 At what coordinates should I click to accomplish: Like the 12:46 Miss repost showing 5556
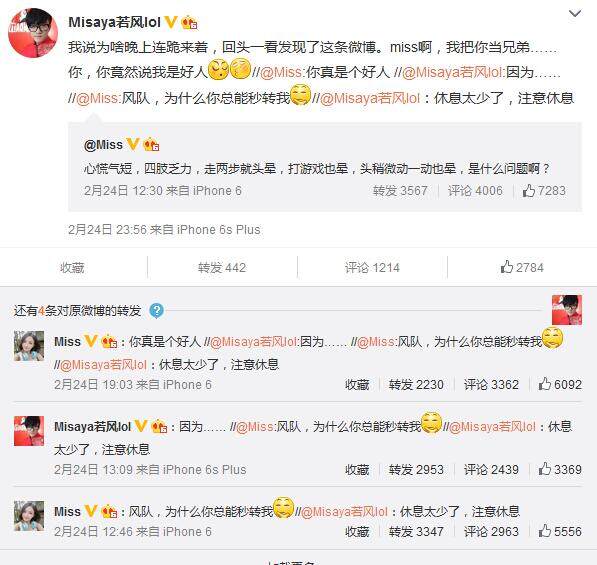tap(560, 531)
